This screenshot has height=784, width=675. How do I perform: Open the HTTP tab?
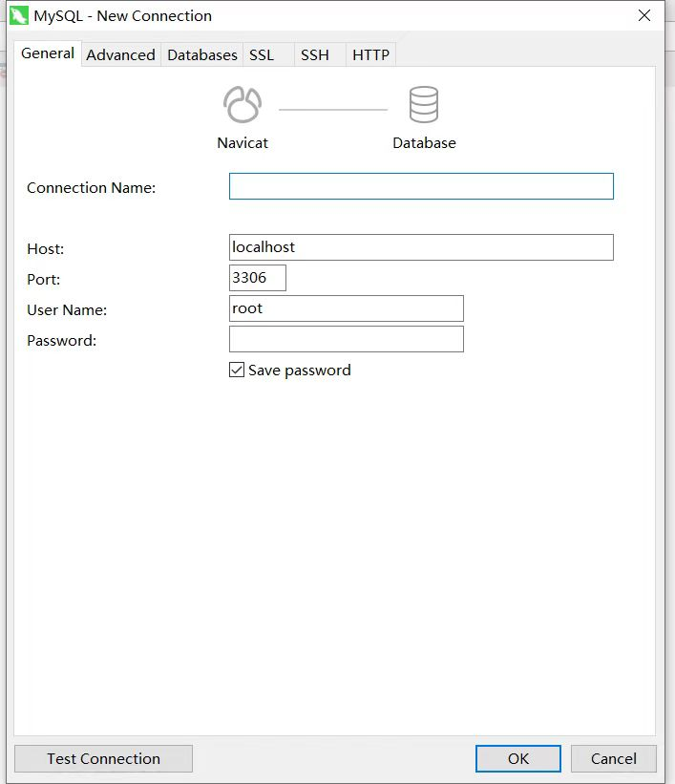370,55
